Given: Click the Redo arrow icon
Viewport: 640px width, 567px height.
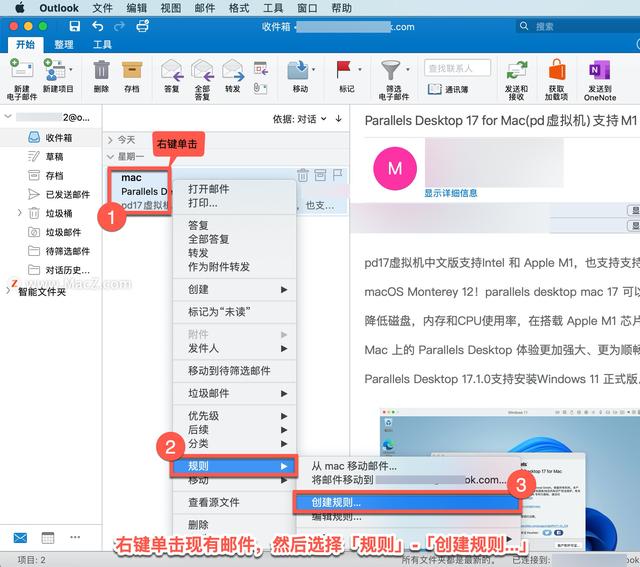Looking at the screenshot, I should click(x=119, y=27).
